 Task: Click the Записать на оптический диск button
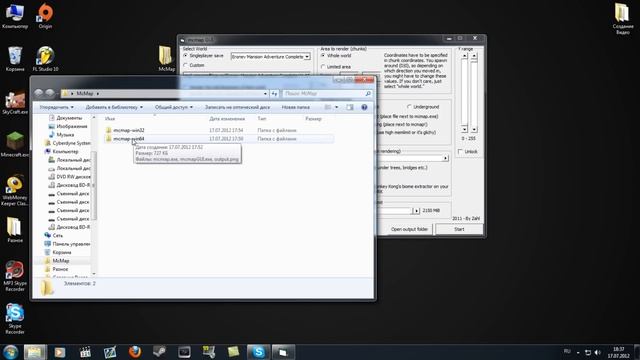click(x=237, y=107)
